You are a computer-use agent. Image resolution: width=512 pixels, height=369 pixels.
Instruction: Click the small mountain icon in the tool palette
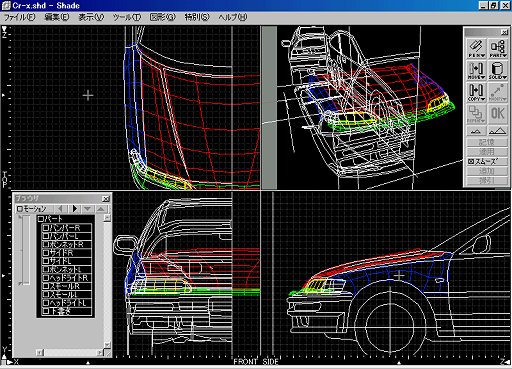click(476, 131)
